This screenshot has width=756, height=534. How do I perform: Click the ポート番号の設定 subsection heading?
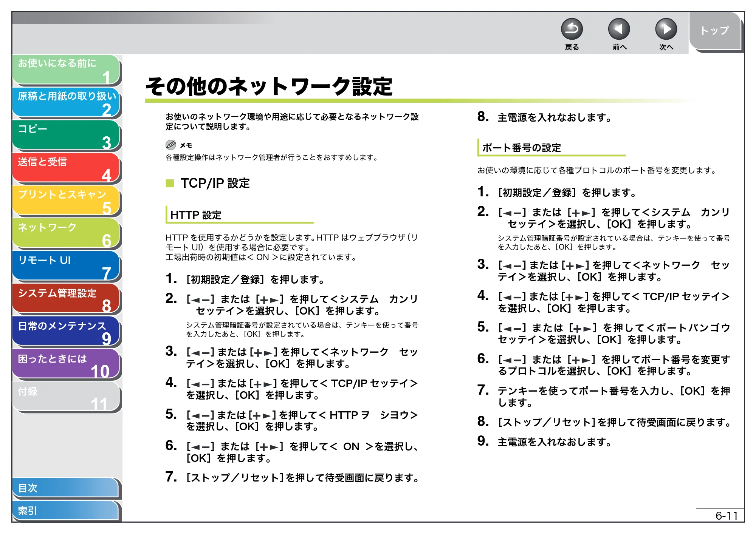click(x=522, y=148)
